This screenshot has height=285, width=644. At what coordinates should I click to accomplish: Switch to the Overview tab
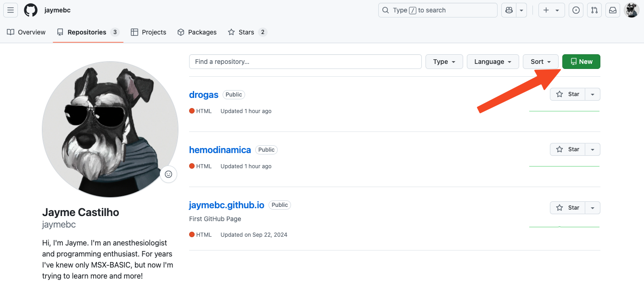click(27, 32)
